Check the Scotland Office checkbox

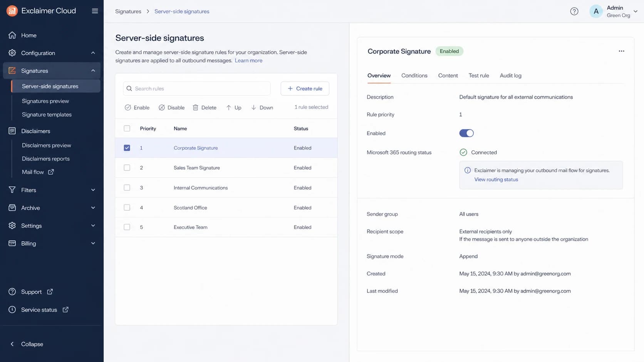tap(127, 207)
